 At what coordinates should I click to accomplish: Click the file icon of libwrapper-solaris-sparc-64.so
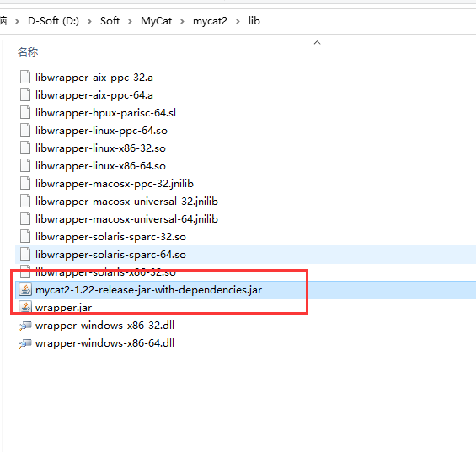25,254
